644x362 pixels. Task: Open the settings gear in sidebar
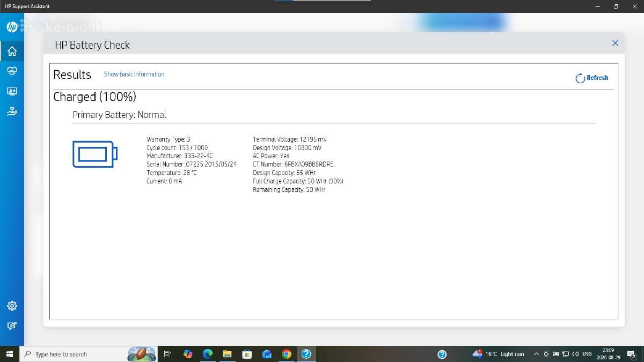coord(12,306)
